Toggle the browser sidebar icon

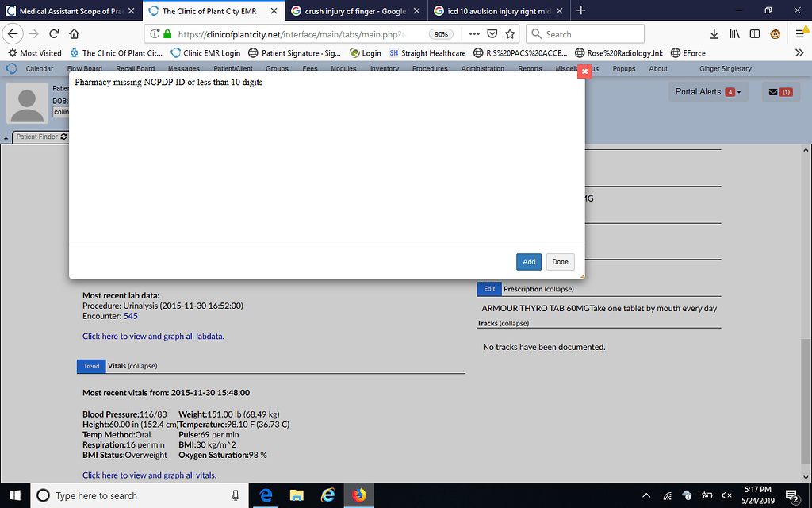[755, 35]
